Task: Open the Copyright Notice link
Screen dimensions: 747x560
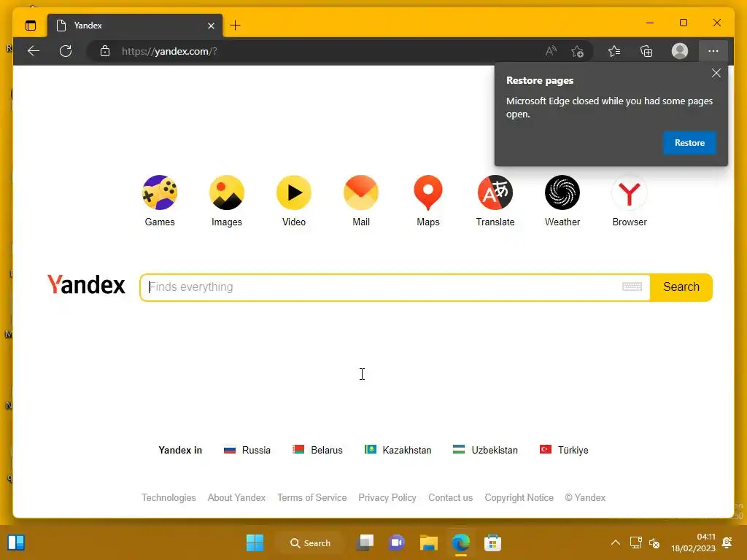Action: click(x=519, y=497)
